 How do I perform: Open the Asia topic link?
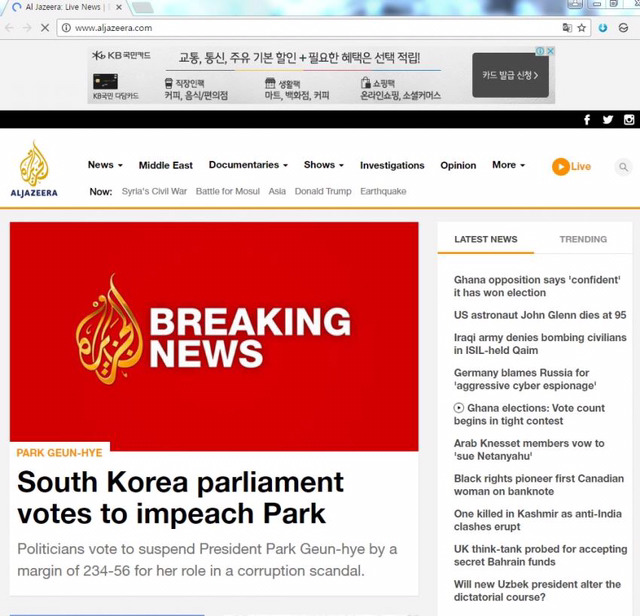click(x=277, y=191)
